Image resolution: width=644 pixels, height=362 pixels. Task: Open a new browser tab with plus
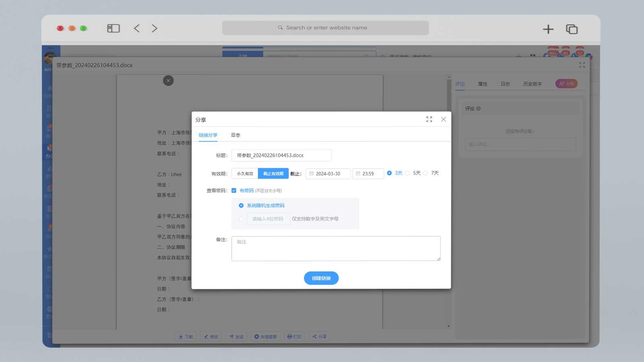pos(548,29)
